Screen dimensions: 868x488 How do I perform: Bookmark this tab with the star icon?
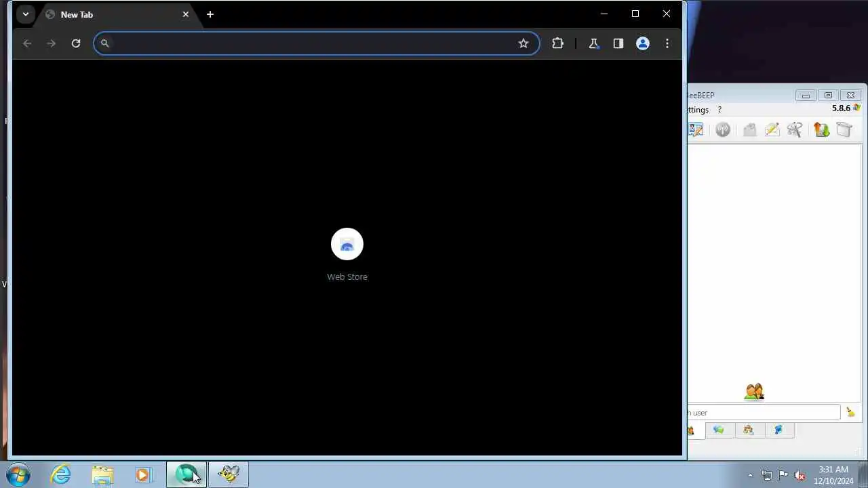[524, 43]
